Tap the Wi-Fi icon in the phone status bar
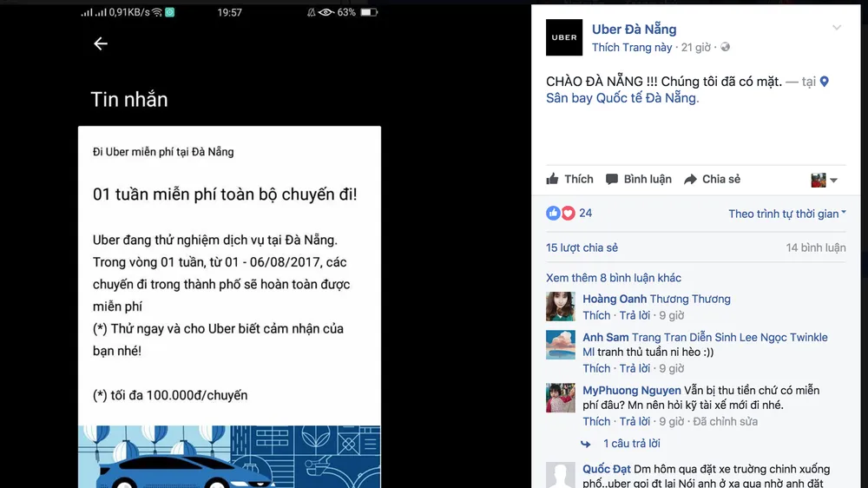This screenshot has height=488, width=868. (x=157, y=12)
